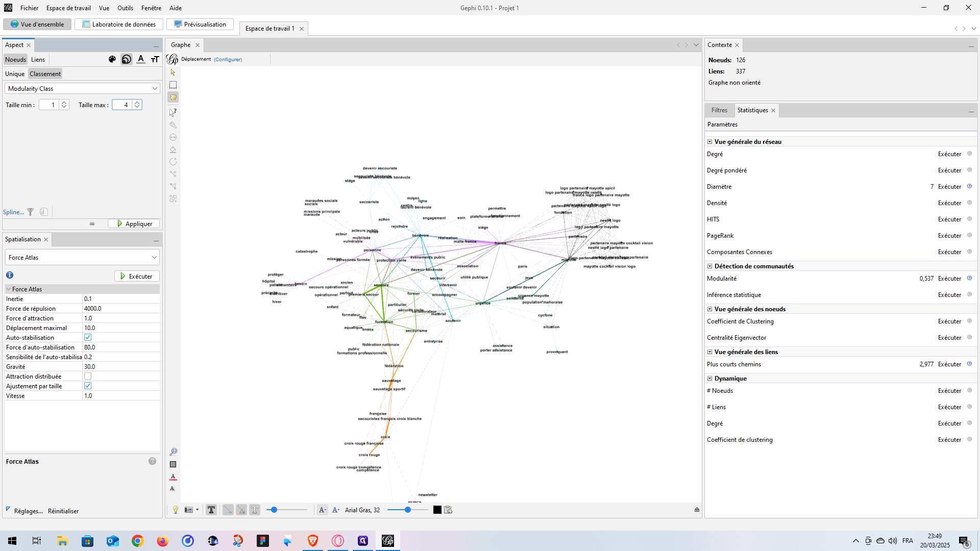Run the Modularité statistic
Image resolution: width=980 pixels, height=551 pixels.
[949, 279]
